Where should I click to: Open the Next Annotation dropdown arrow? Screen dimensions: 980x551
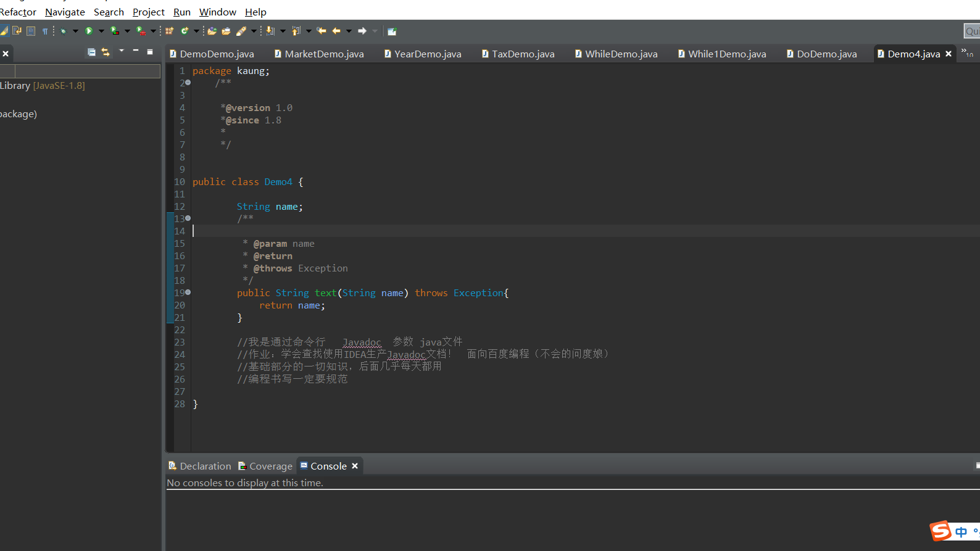(x=283, y=31)
